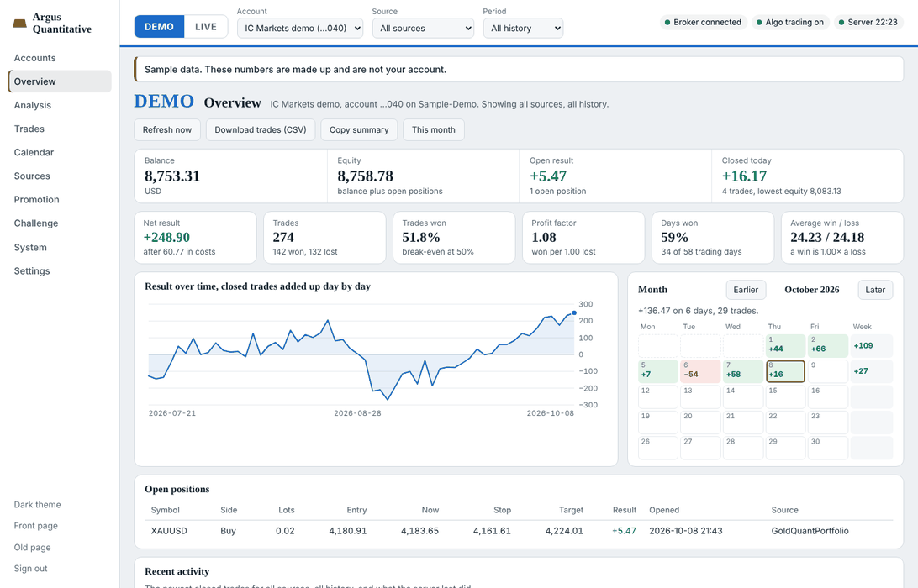918x588 pixels.
Task: Go to Analysis in the sidebar
Action: [59, 105]
